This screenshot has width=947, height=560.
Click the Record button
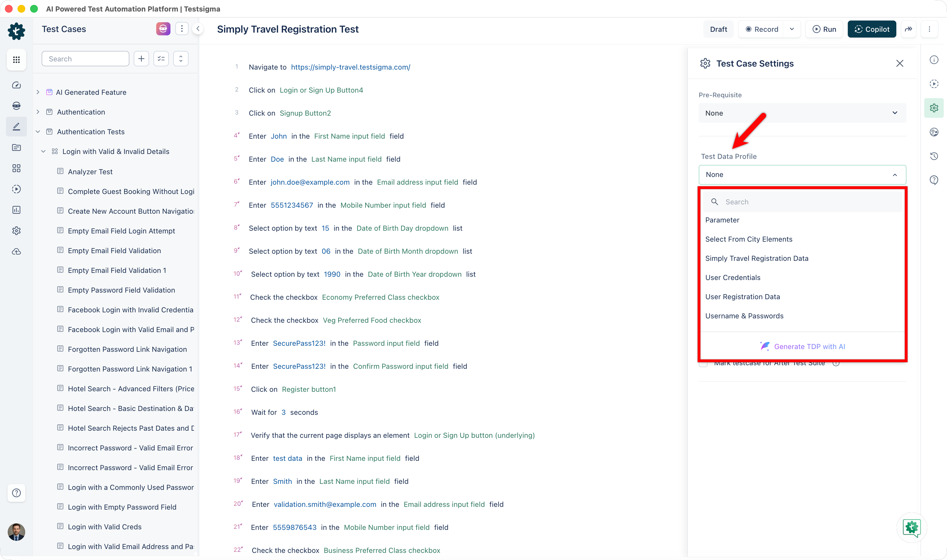pyautogui.click(x=762, y=29)
